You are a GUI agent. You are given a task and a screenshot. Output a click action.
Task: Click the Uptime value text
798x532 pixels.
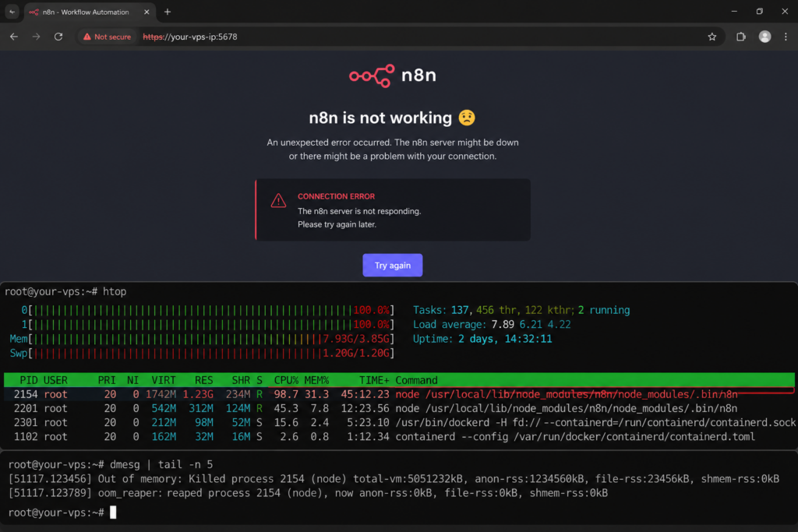point(505,339)
